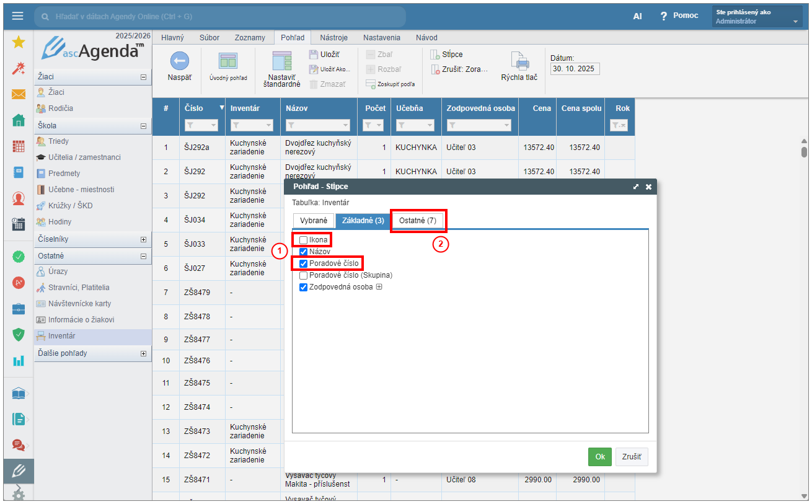The width and height of the screenshot is (812, 504).
Task: Expand the Zodpovedná osoba plus expander
Action: (x=379, y=287)
